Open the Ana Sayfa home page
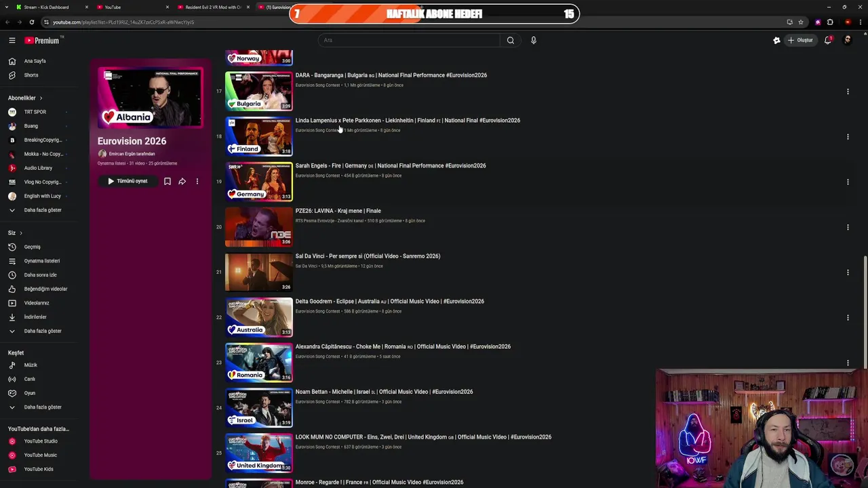 pos(35,61)
